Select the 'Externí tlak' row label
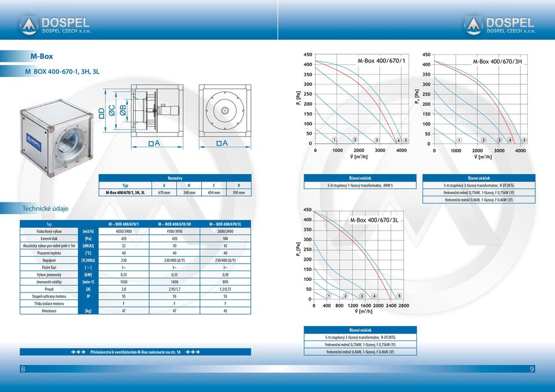This screenshot has width=555, height=392. 49,239
